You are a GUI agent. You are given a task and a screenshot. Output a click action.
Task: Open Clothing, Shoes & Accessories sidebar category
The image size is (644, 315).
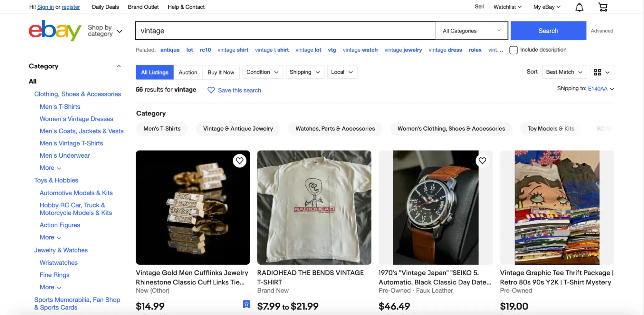(77, 94)
